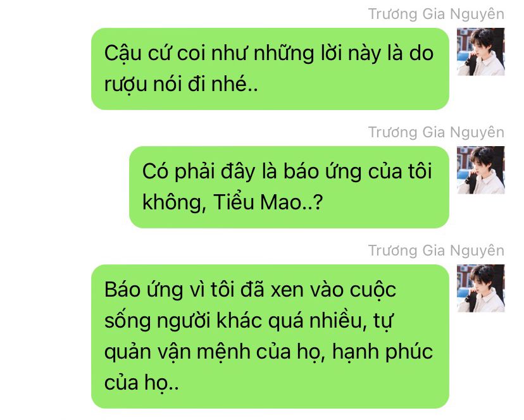
Task: Select the message bubble starting 'Báo ứng vì tôi'
Action: pyautogui.click(x=270, y=337)
